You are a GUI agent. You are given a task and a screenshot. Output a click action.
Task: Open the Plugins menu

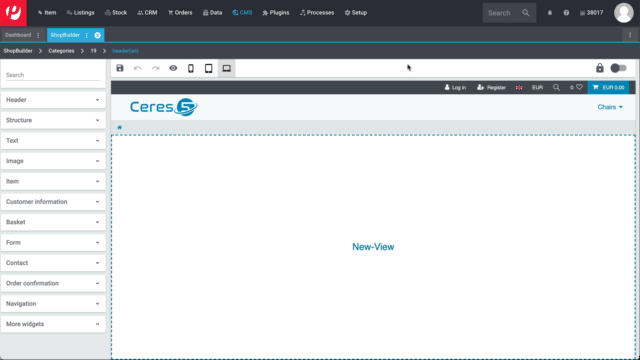[x=276, y=13]
